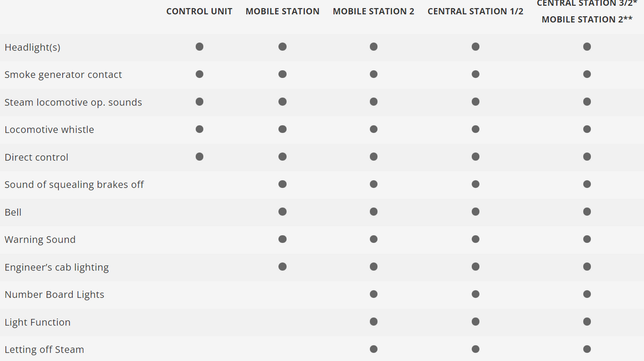
Task: Click Engineer's cab lighting dot under Mobile Station
Action: pyautogui.click(x=282, y=266)
